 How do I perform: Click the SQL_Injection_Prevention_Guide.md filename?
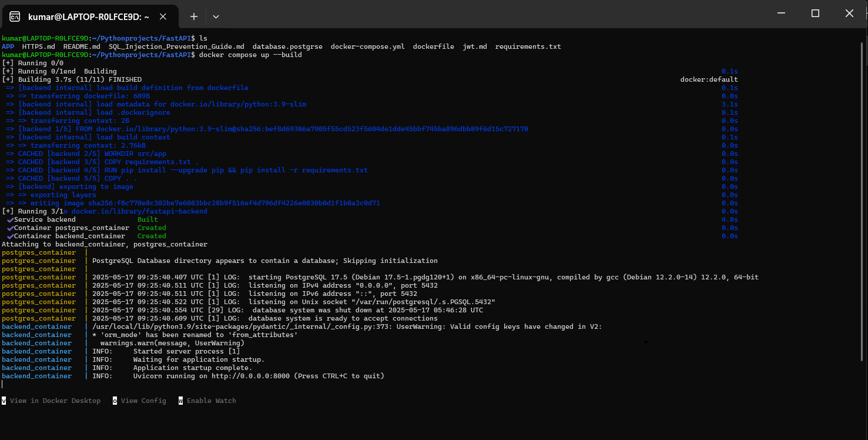(176, 46)
